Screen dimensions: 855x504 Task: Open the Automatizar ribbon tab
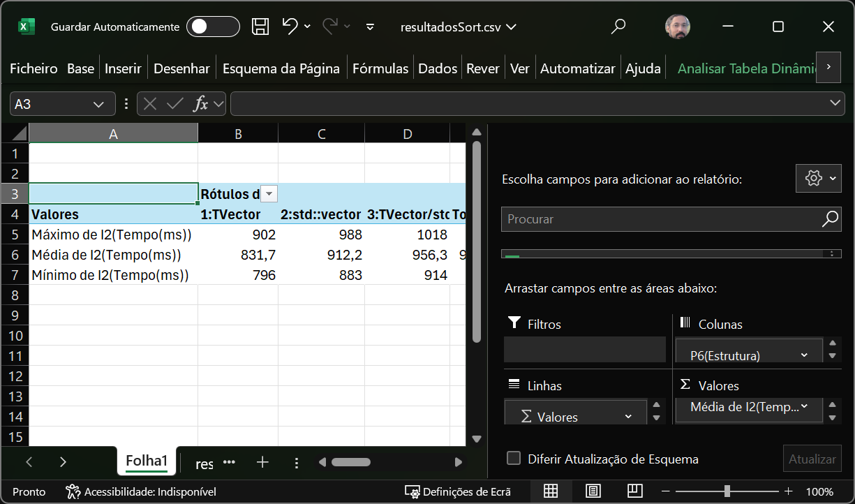tap(578, 68)
